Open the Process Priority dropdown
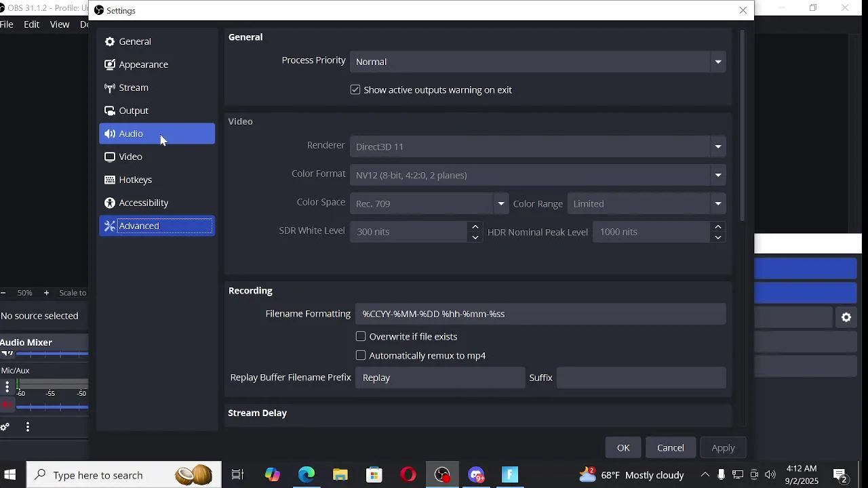The height and width of the screenshot is (488, 868). [x=538, y=62]
